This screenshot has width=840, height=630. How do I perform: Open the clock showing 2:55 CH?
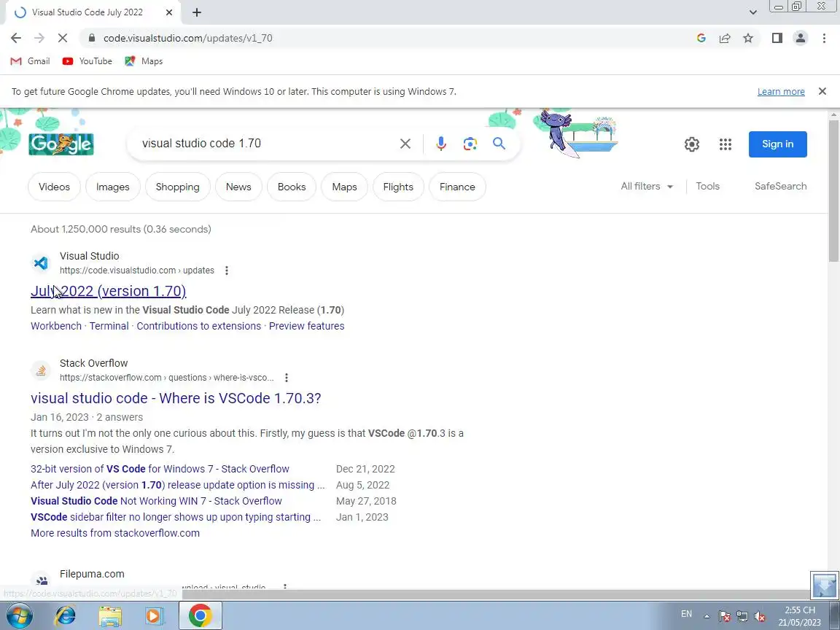(799, 616)
